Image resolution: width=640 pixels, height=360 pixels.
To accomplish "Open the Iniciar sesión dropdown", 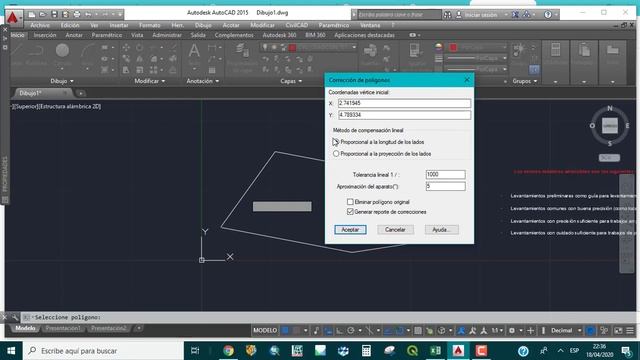I will pyautogui.click(x=506, y=15).
